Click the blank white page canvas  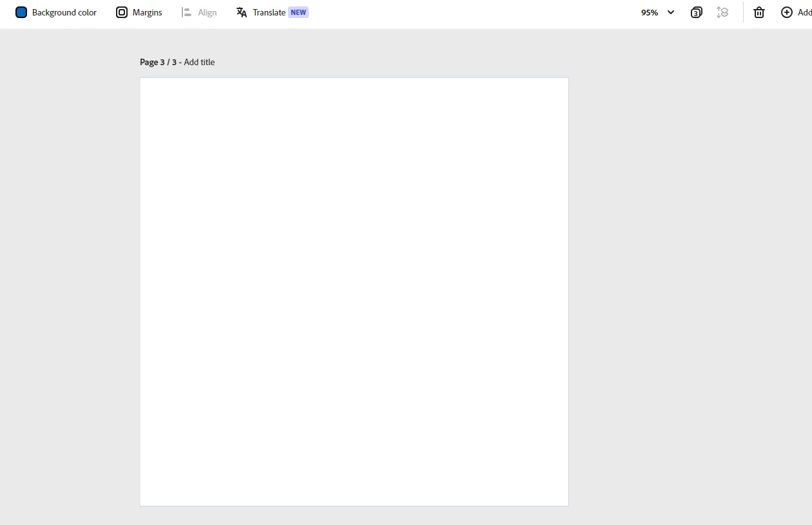[x=354, y=292]
